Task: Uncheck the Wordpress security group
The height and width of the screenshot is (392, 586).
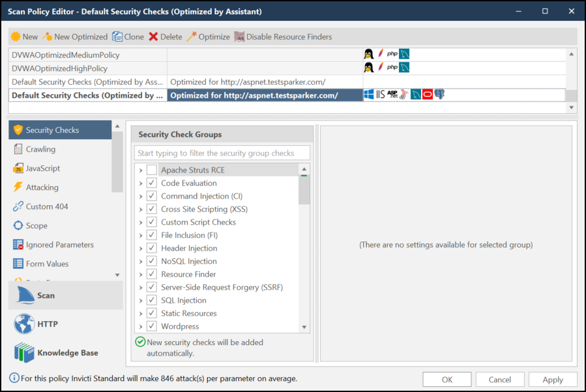Action: tap(150, 326)
